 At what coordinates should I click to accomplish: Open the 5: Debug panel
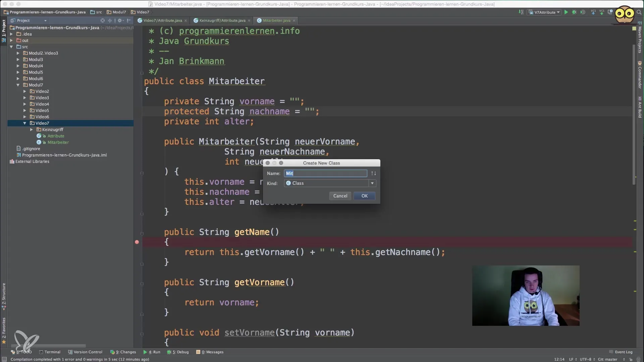click(178, 352)
